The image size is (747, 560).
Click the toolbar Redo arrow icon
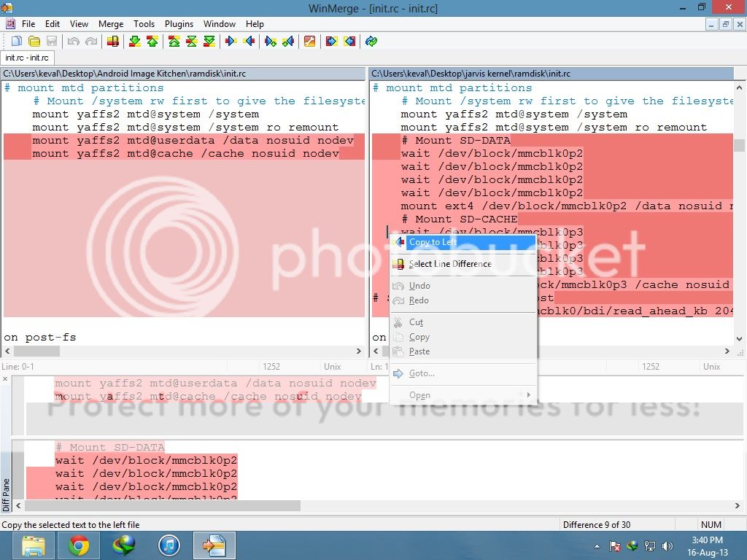click(x=91, y=42)
